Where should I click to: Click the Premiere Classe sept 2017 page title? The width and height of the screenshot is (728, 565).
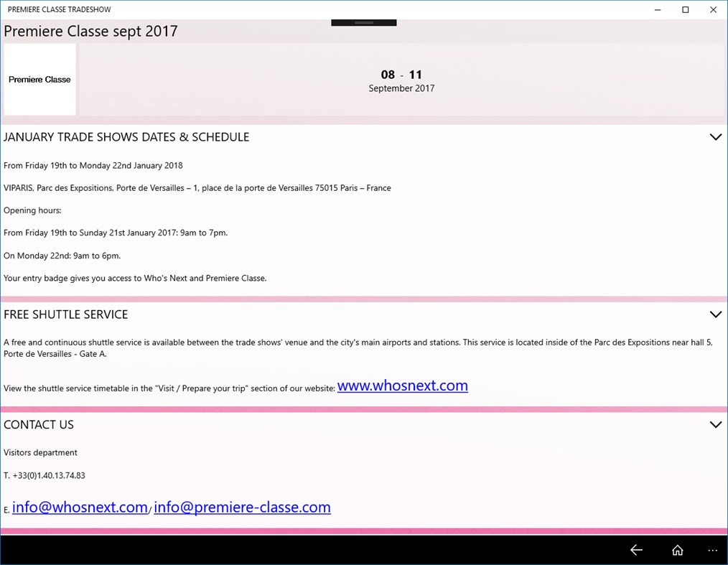[x=90, y=31]
